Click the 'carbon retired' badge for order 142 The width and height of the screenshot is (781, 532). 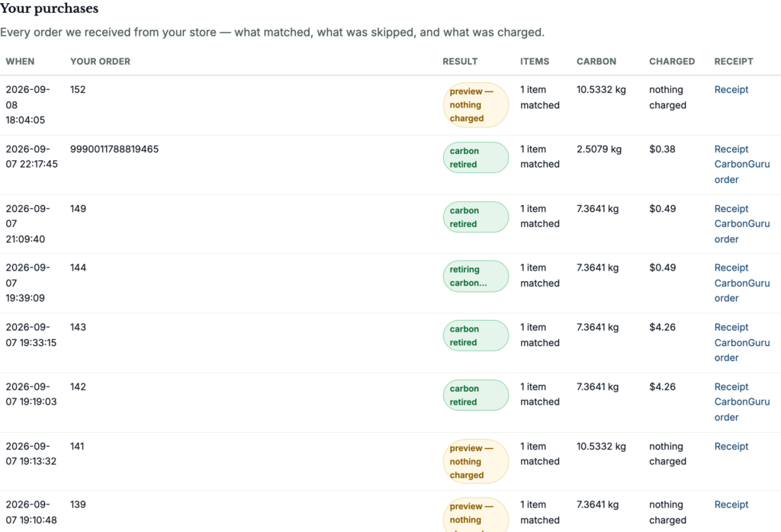click(x=476, y=395)
